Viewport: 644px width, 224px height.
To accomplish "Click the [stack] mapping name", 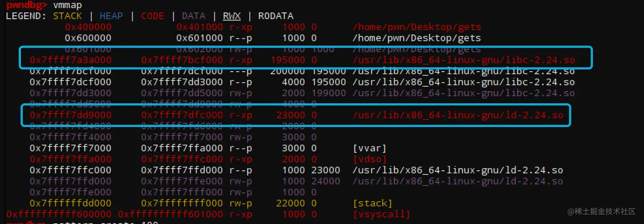I will pyautogui.click(x=373, y=203).
